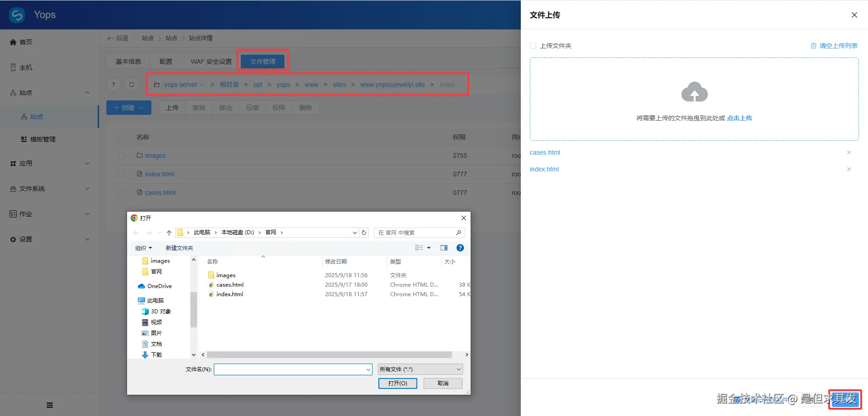Toggle the 上传文件夹 checkbox
The image size is (868, 416).
pos(533,46)
